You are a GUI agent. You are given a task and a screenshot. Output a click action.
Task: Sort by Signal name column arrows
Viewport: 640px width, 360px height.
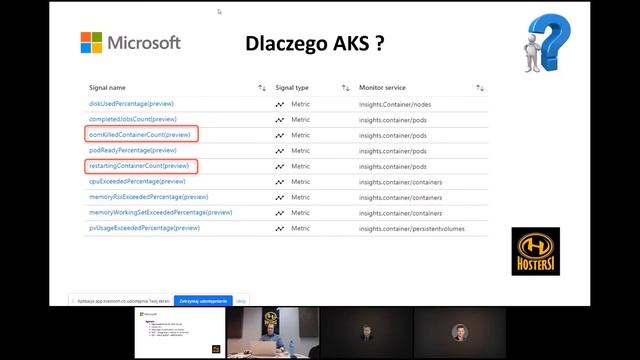(262, 88)
